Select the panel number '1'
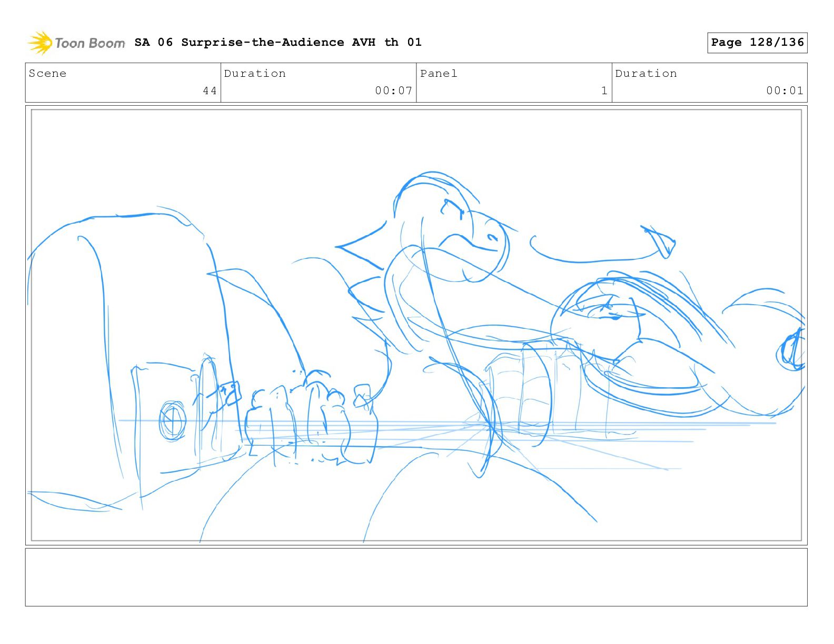The height and width of the screenshot is (644, 834). point(604,90)
